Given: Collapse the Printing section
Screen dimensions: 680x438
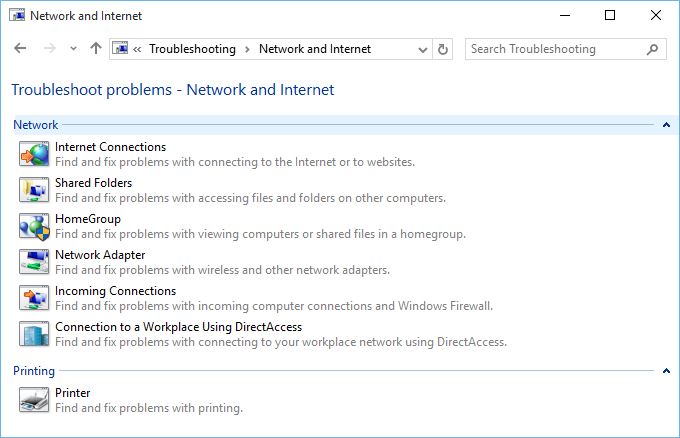Looking at the screenshot, I should pyautogui.click(x=666, y=371).
